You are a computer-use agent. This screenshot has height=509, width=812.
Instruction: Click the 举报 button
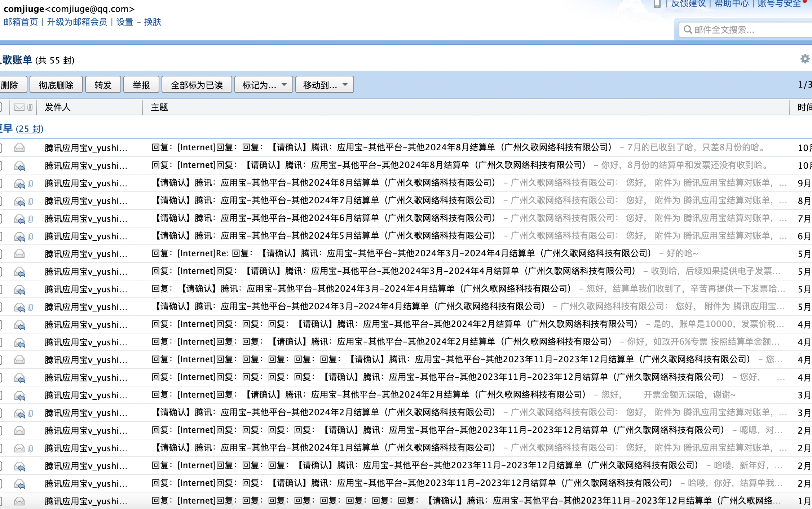[x=141, y=85]
